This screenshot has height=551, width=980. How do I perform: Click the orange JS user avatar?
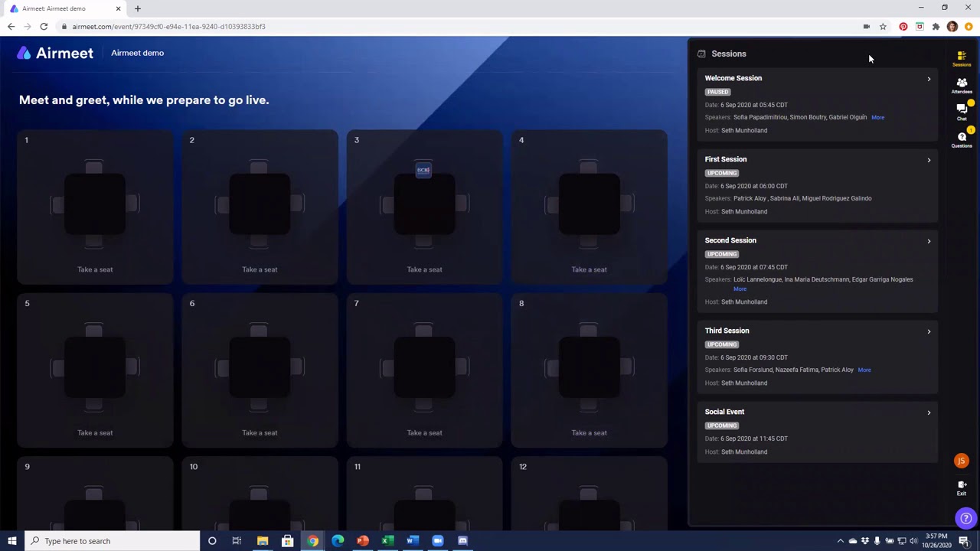click(962, 461)
